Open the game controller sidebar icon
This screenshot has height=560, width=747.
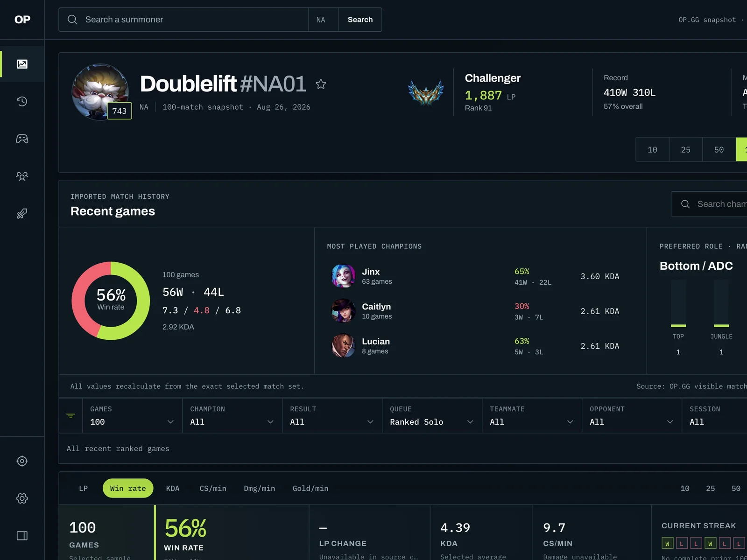tap(22, 139)
